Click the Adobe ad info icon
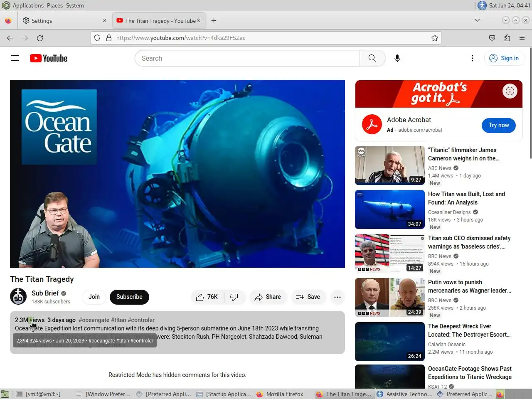Image resolution: width=532 pixels, height=399 pixels. pyautogui.click(x=510, y=91)
